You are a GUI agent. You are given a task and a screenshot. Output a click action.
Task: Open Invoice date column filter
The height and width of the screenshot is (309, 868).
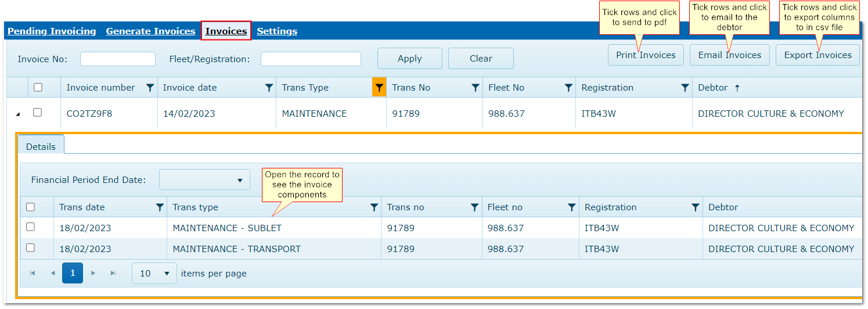pos(269,88)
